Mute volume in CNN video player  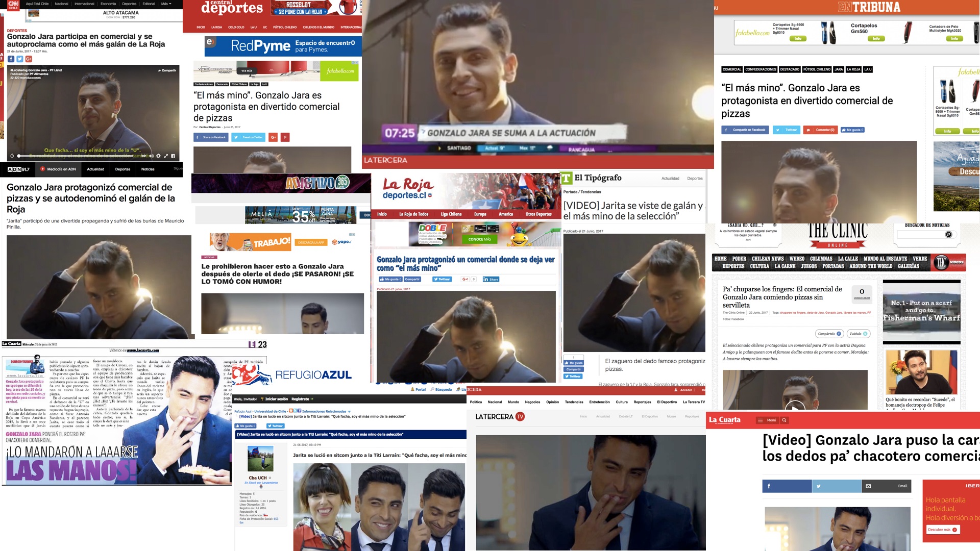tap(151, 156)
